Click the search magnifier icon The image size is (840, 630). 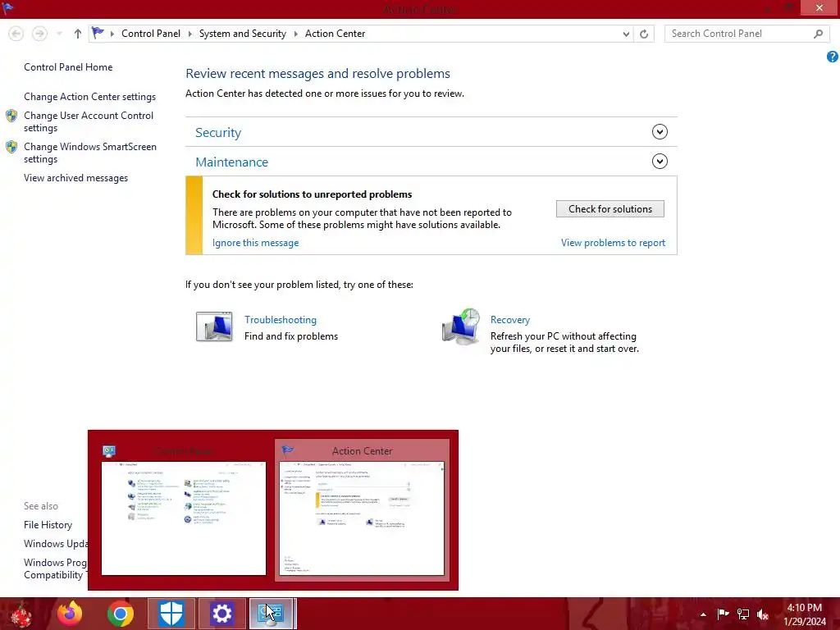pyautogui.click(x=818, y=34)
